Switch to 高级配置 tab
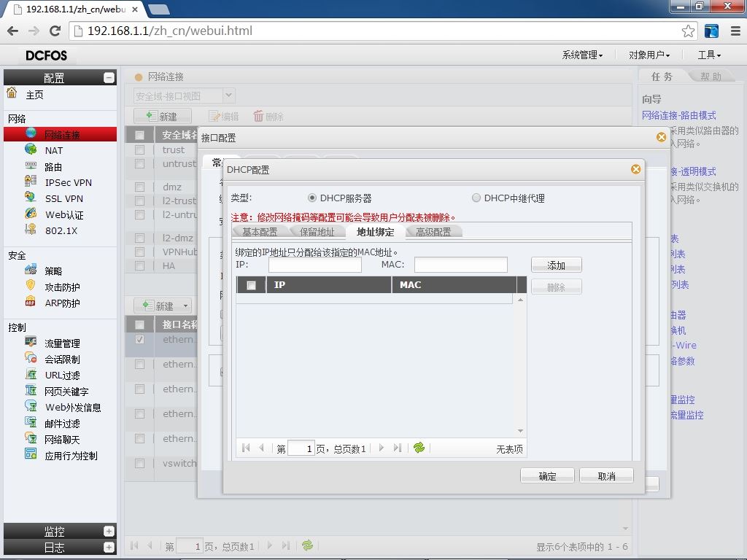 433,232
